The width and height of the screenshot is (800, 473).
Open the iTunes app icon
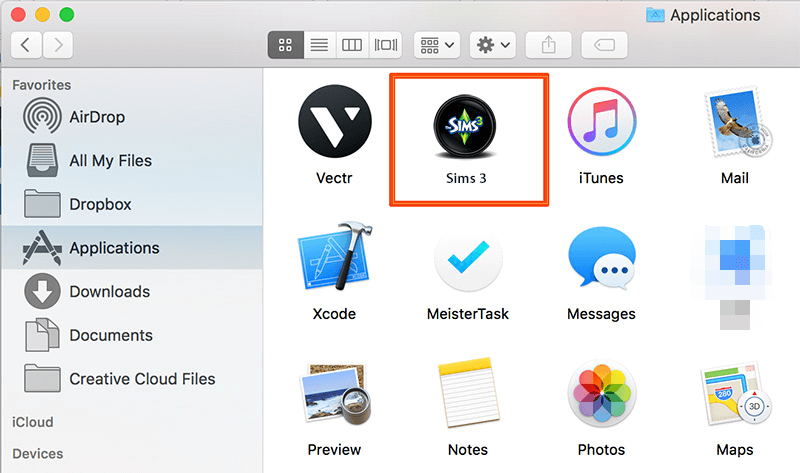[x=602, y=121]
